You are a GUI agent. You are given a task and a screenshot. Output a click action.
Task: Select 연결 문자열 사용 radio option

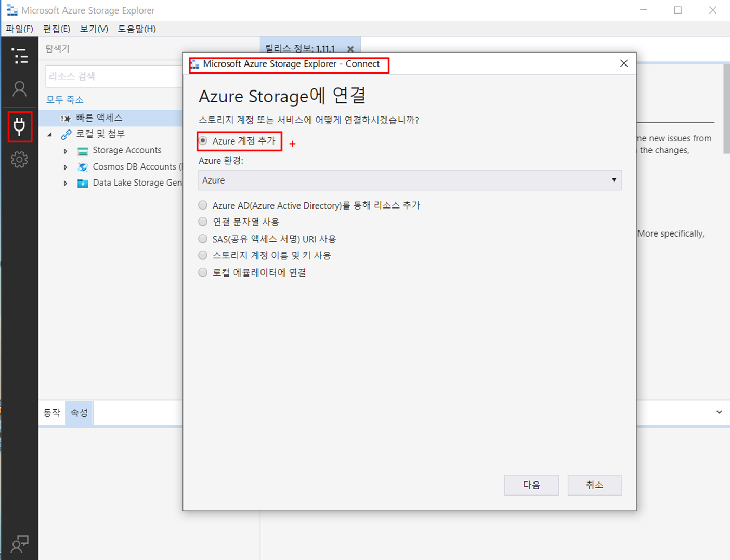203,222
